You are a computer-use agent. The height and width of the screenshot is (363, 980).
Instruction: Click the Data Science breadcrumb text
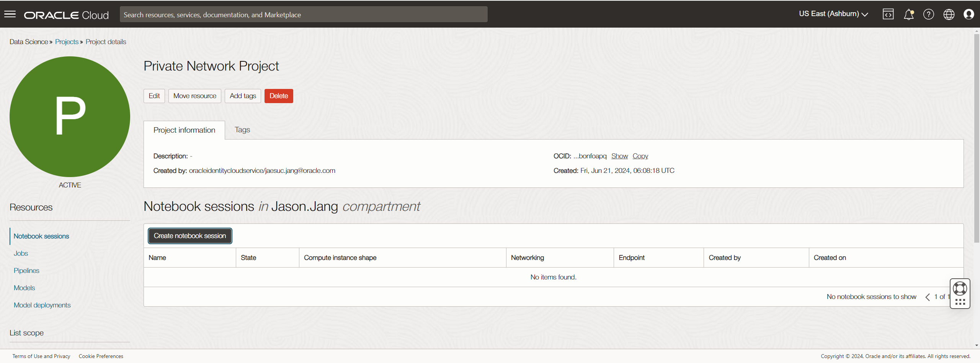click(x=29, y=42)
